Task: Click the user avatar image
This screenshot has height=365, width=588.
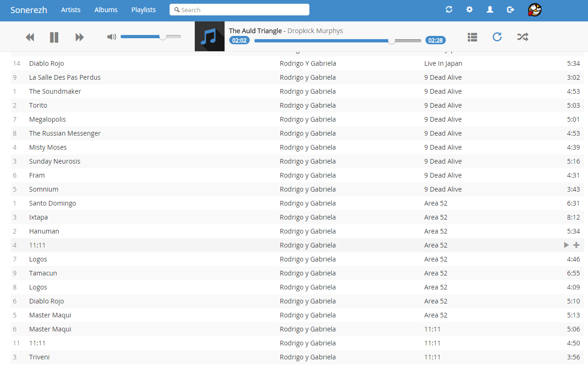Action: (x=535, y=9)
